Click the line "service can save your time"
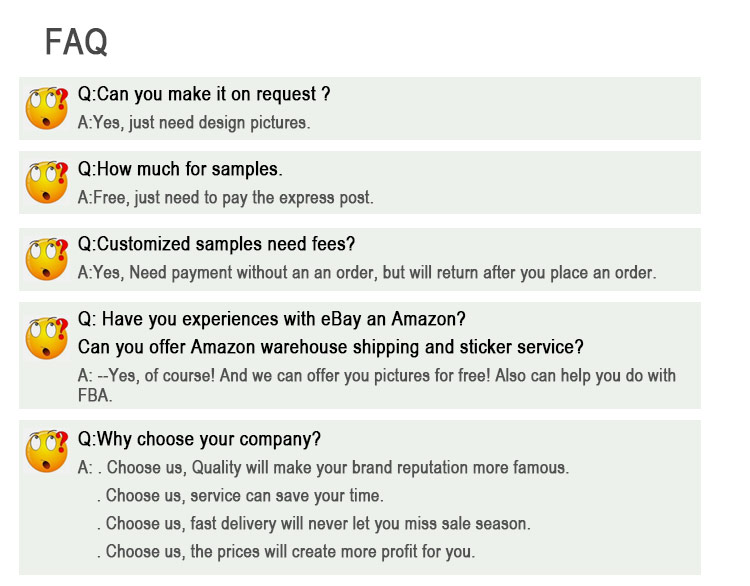 coord(240,495)
